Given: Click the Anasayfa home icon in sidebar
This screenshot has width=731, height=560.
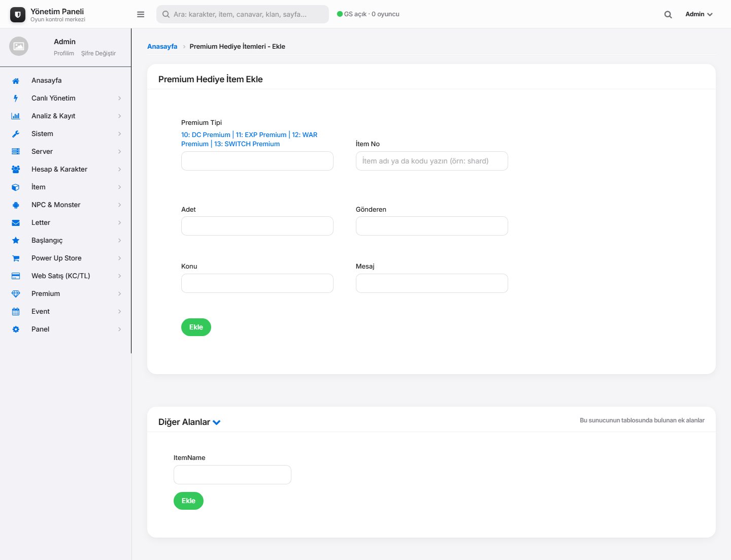Looking at the screenshot, I should (16, 81).
